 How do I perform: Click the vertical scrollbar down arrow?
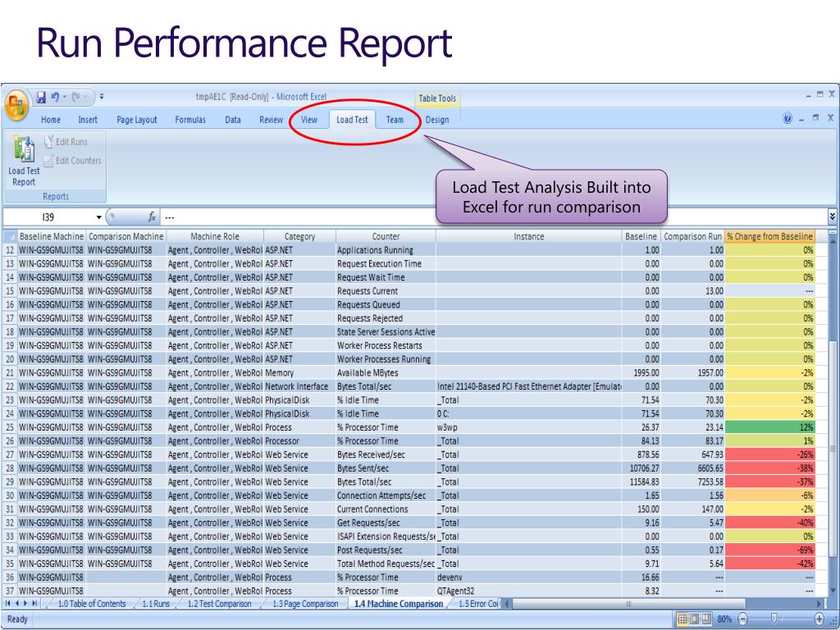[833, 591]
